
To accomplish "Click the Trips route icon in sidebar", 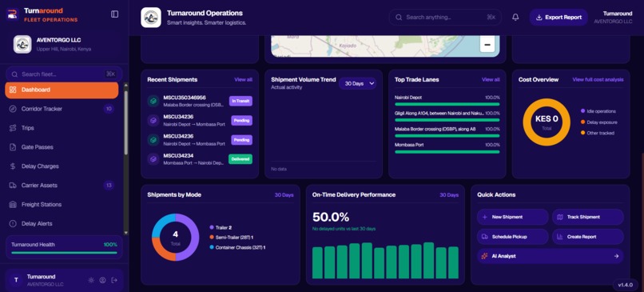I will 13,128.
